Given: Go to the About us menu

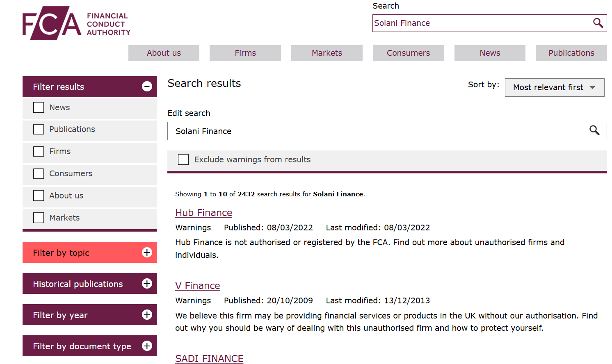Looking at the screenshot, I should coord(164,53).
